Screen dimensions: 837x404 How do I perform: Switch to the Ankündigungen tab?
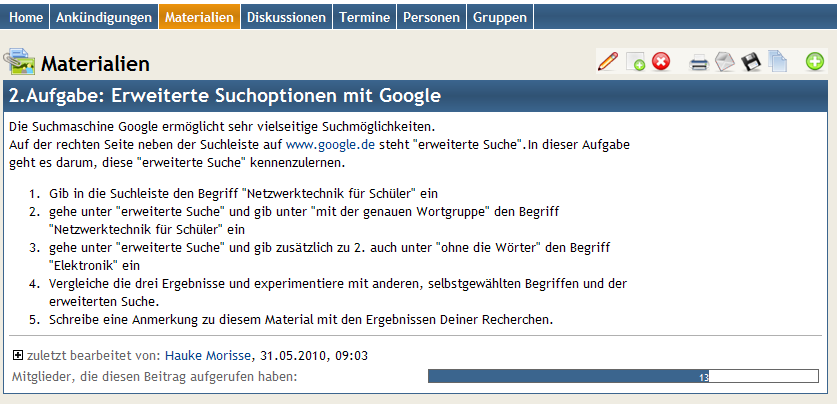point(104,17)
